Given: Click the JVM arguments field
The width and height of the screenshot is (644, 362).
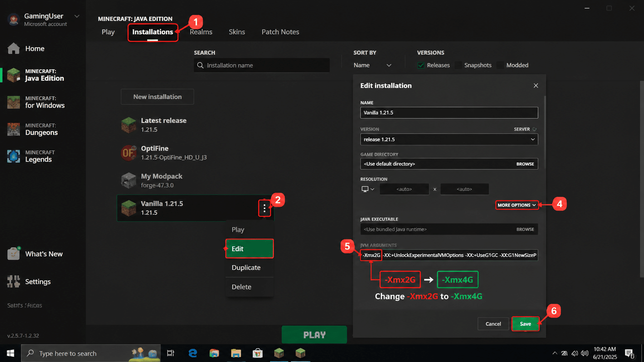Looking at the screenshot, I should click(x=449, y=255).
